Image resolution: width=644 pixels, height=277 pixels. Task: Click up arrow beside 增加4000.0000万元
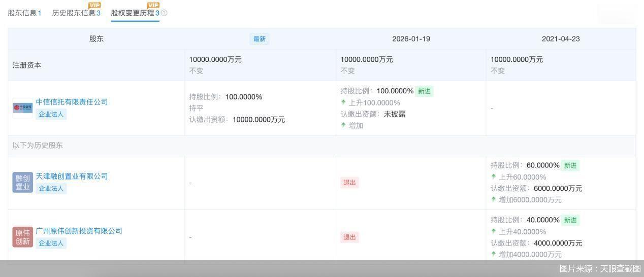(493, 255)
